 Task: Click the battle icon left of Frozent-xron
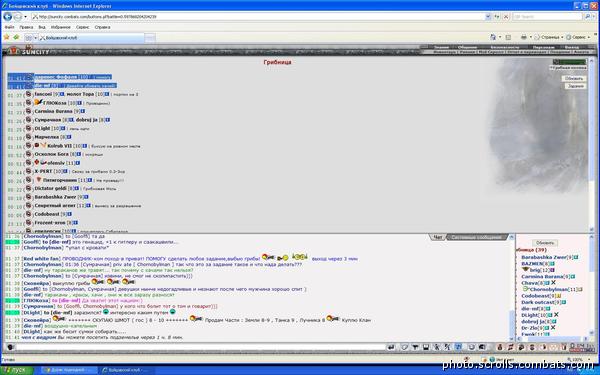[x=28, y=222]
